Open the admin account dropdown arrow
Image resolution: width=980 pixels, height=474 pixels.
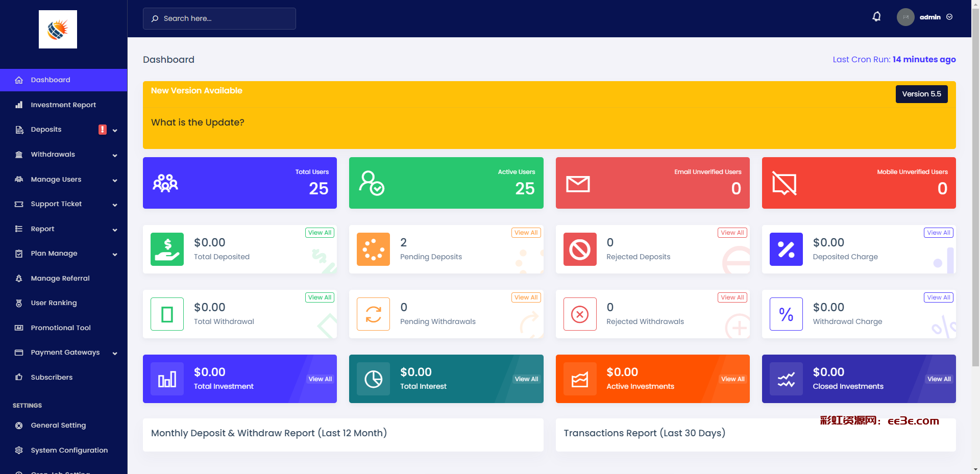click(x=949, y=17)
